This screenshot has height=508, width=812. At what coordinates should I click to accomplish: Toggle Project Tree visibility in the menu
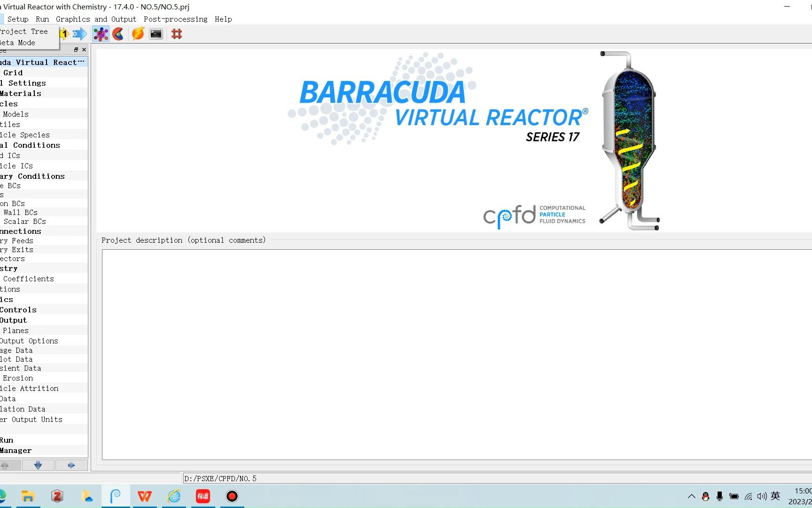[x=23, y=31]
